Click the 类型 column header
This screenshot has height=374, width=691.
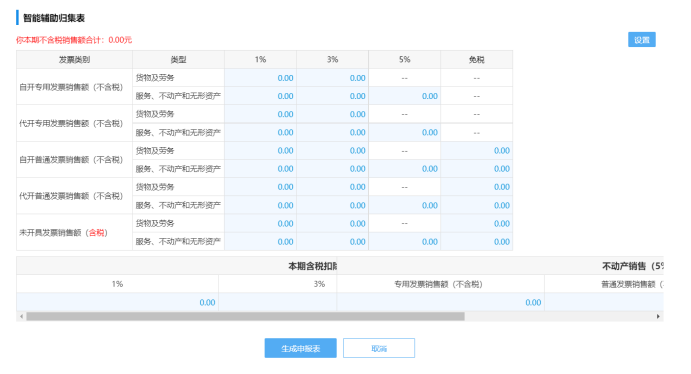pos(178,59)
